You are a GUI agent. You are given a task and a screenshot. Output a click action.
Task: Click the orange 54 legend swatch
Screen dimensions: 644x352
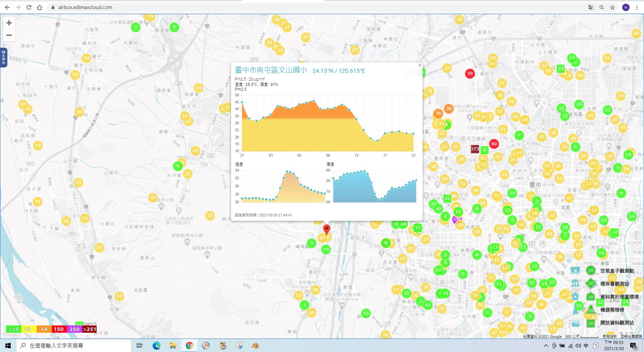pos(44,329)
